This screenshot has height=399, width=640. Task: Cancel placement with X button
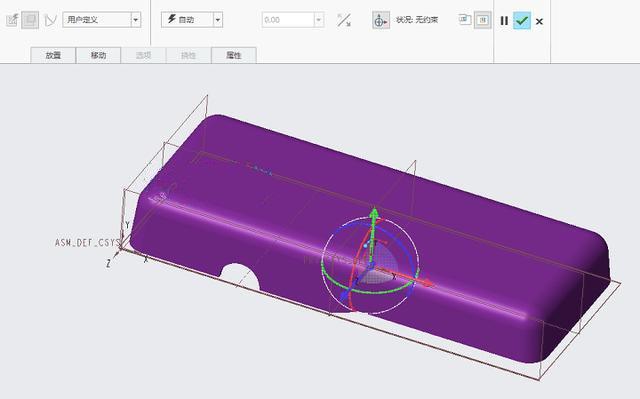pos(539,21)
